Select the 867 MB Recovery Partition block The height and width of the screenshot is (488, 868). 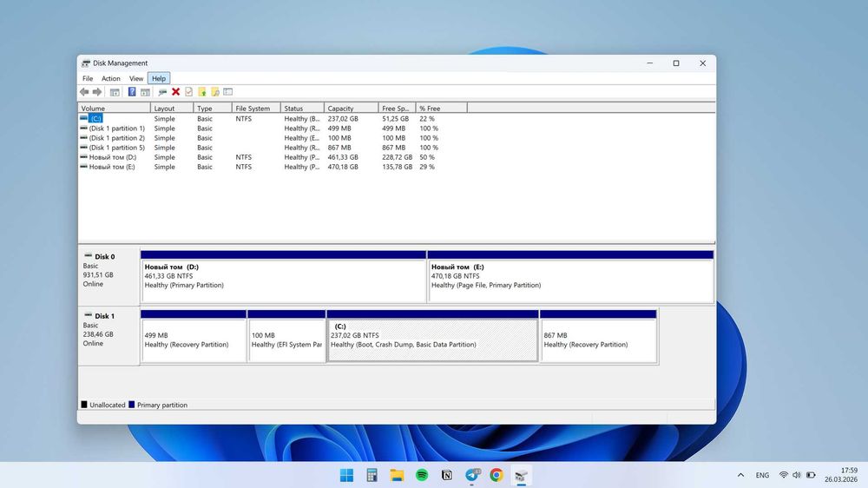[x=598, y=336]
